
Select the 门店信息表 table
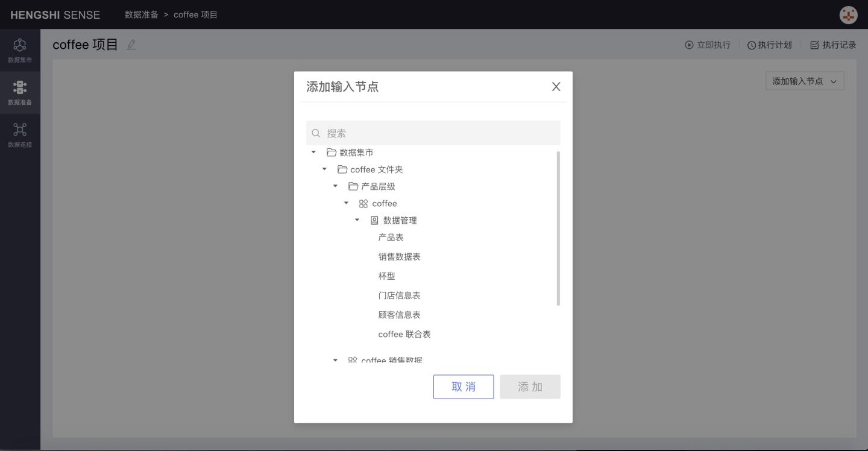tap(399, 295)
